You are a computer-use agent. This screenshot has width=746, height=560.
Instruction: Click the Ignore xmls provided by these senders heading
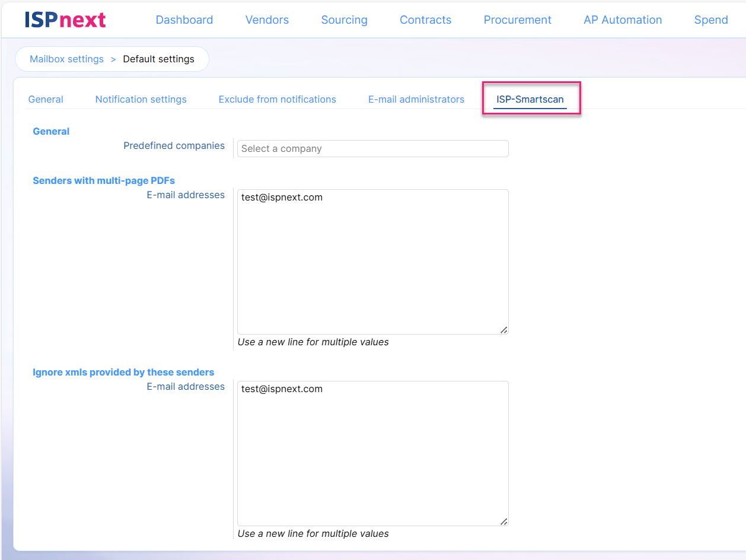(123, 372)
